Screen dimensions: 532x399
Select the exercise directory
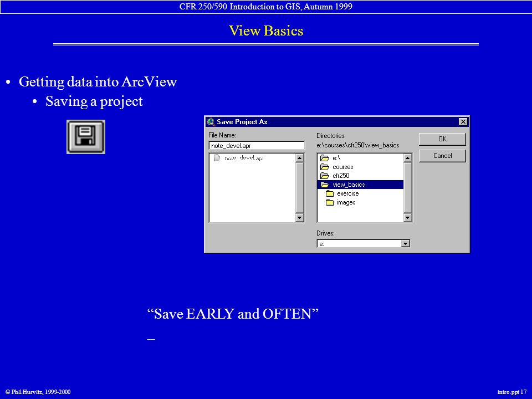click(x=348, y=193)
